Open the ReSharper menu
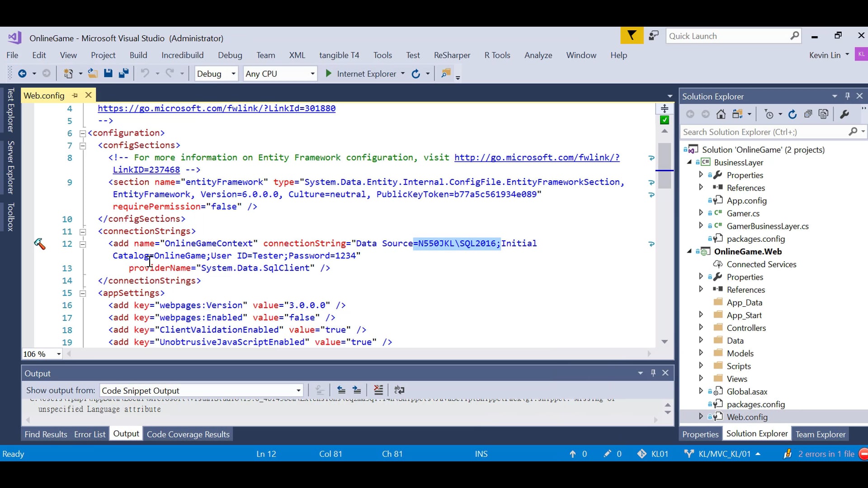Screen dimensions: 868x488 click(452, 55)
